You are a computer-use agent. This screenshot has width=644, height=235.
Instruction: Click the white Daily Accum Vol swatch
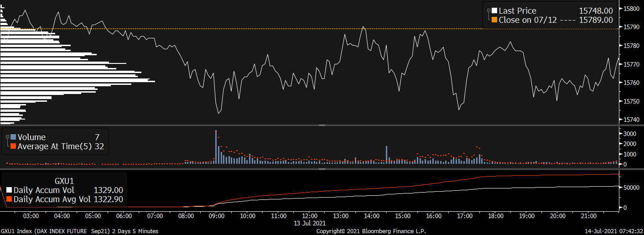point(9,190)
